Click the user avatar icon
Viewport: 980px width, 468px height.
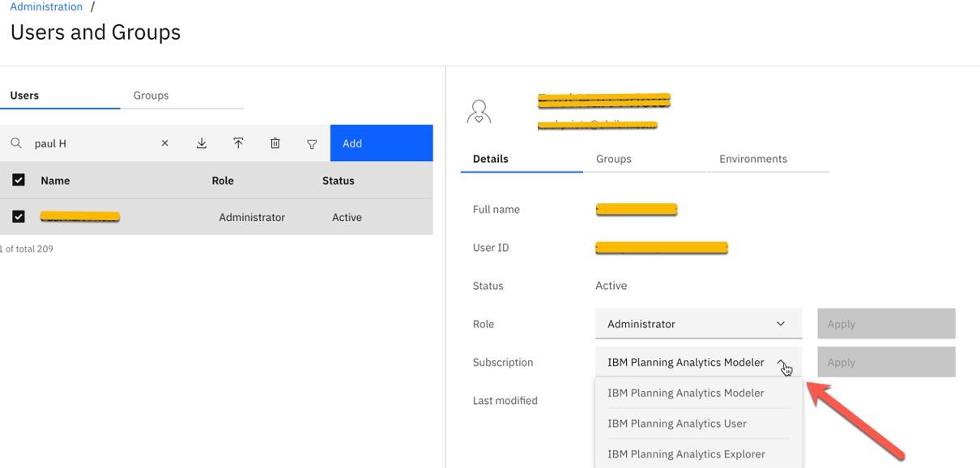point(479,112)
